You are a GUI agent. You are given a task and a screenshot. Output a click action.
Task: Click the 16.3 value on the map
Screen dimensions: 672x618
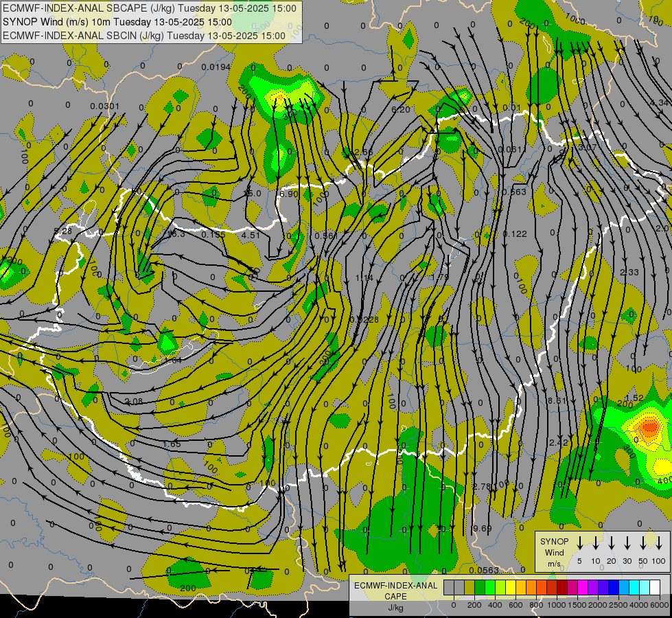pos(176,234)
